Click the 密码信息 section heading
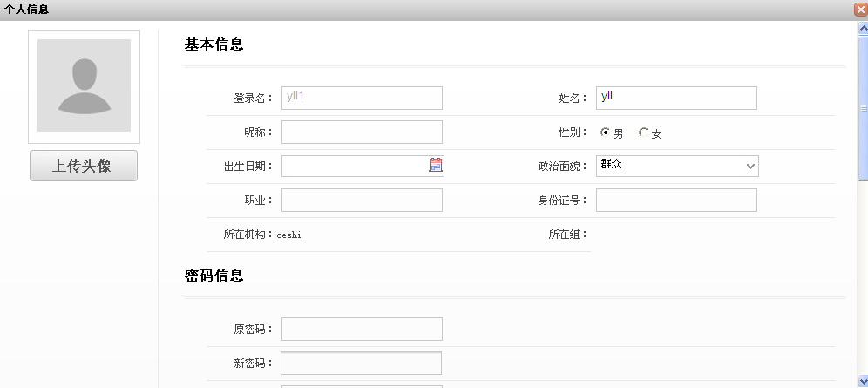 tap(214, 276)
